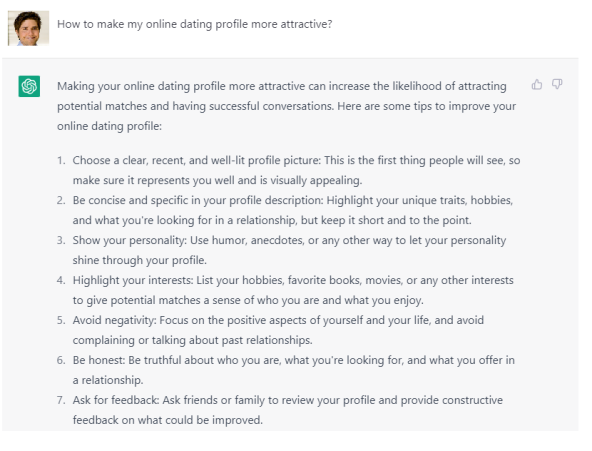Click the list number 7 marker

(61, 400)
